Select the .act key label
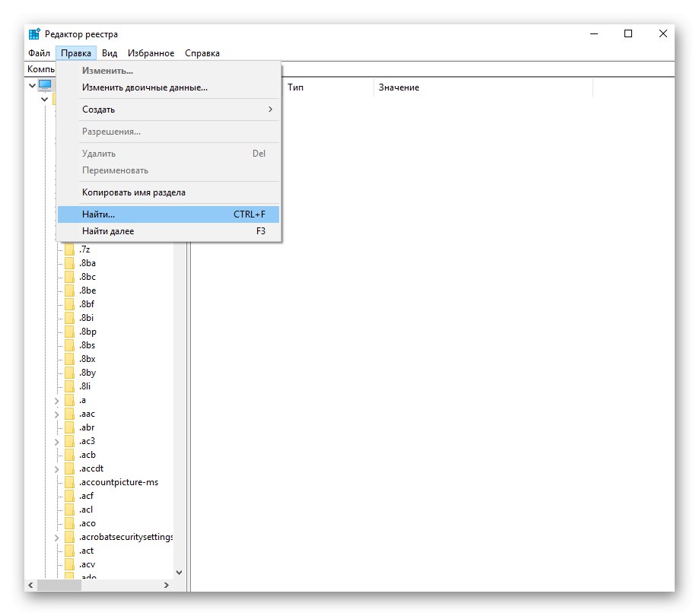 tap(87, 551)
